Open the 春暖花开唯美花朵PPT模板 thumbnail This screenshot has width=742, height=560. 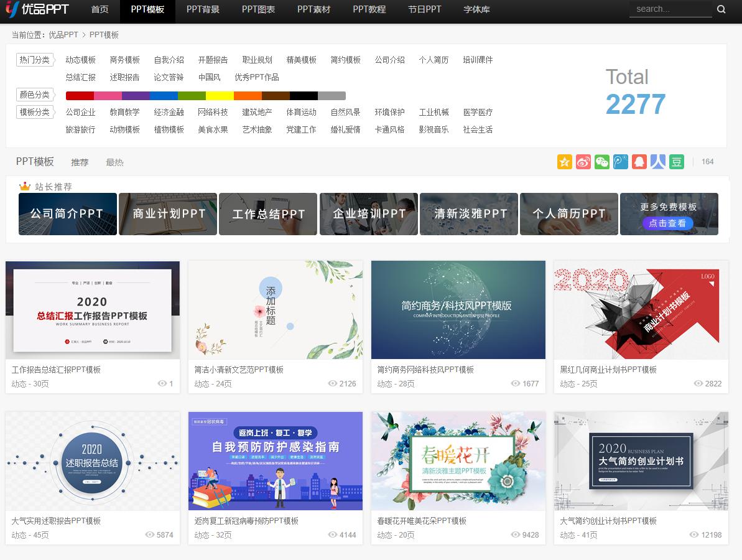[x=458, y=460]
